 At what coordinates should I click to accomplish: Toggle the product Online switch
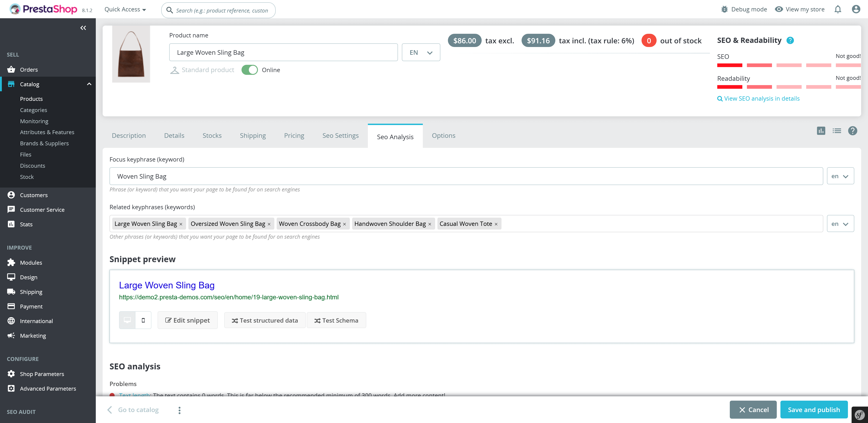pos(250,70)
